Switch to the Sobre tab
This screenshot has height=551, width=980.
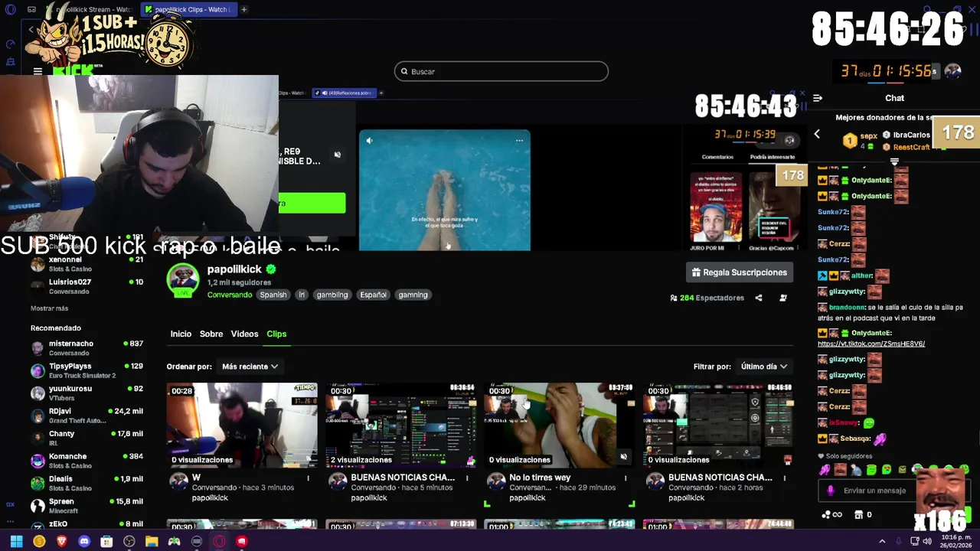211,334
